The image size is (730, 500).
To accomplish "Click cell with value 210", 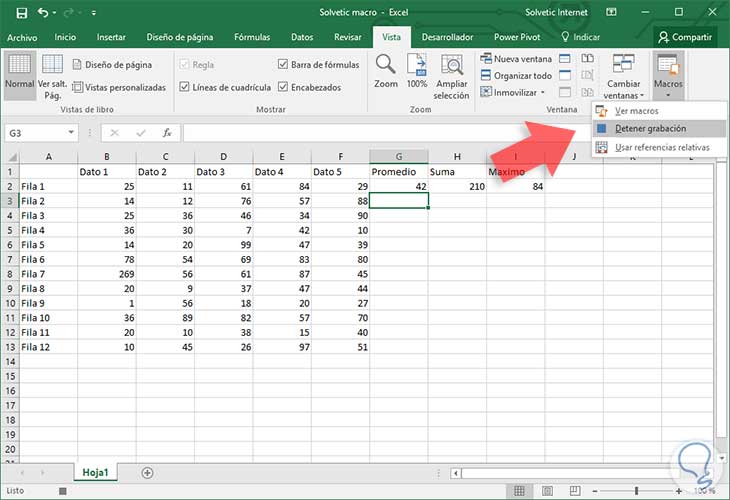I will click(x=457, y=186).
